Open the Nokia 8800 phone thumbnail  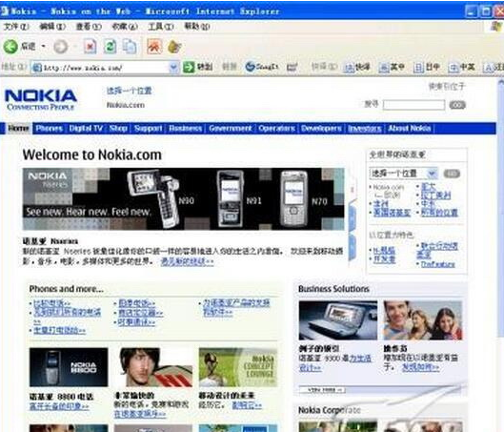[69, 367]
